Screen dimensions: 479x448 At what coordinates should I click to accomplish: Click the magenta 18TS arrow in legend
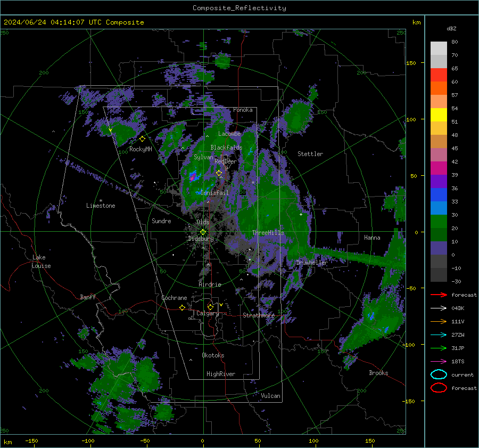(439, 362)
